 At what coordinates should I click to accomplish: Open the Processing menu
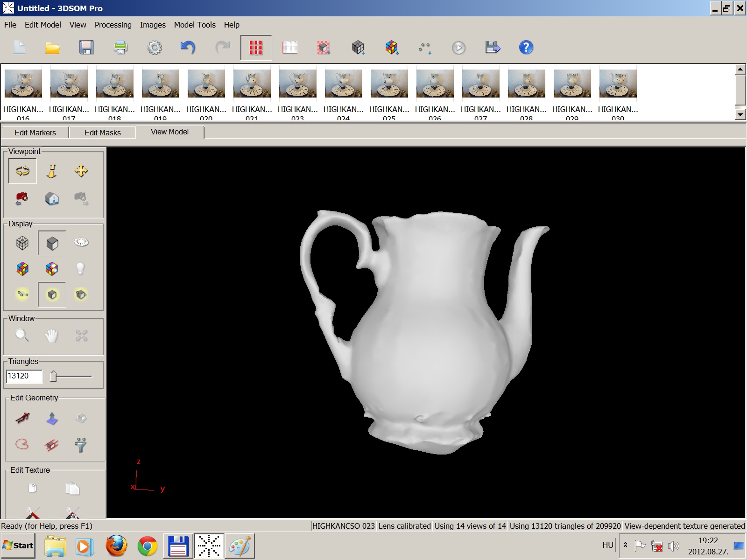(113, 25)
